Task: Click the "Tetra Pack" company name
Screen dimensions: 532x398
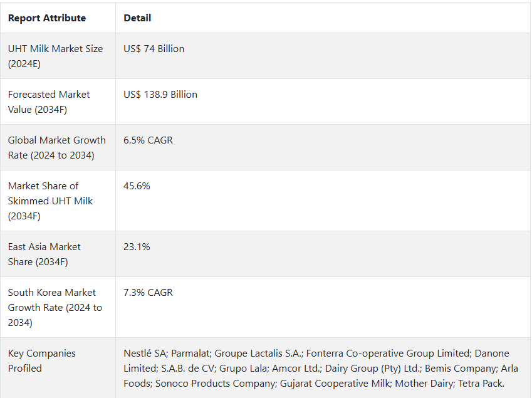Action: click(481, 384)
